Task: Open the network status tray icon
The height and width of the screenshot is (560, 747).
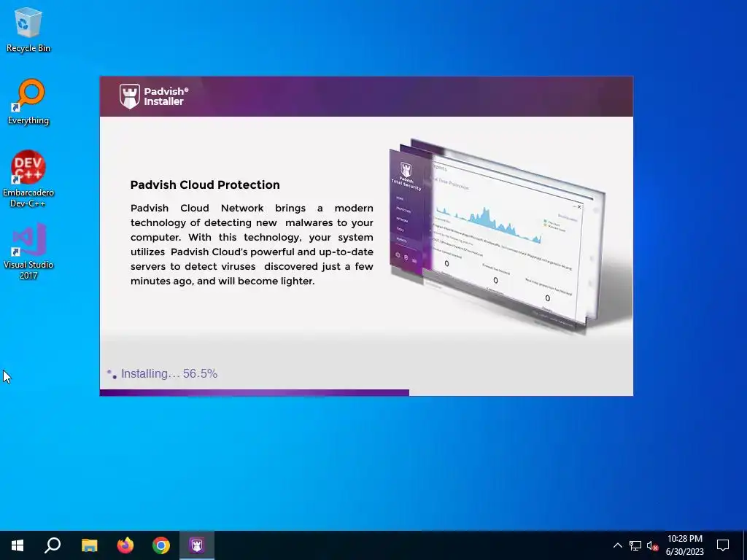Action: pos(635,545)
